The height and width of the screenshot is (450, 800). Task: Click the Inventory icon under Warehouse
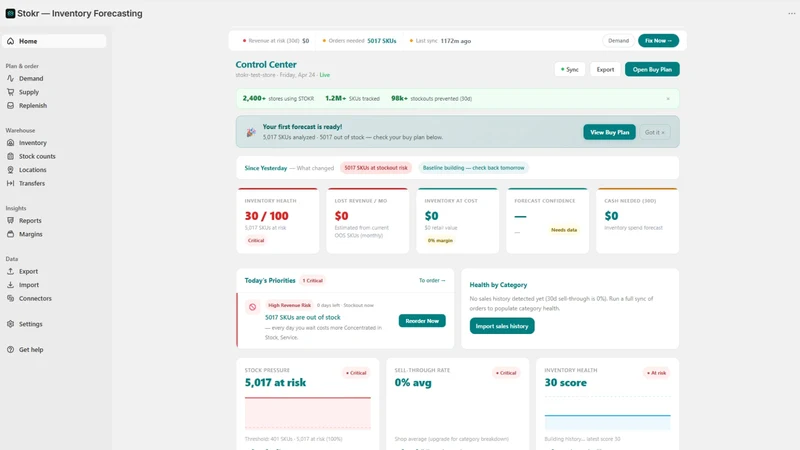point(10,143)
